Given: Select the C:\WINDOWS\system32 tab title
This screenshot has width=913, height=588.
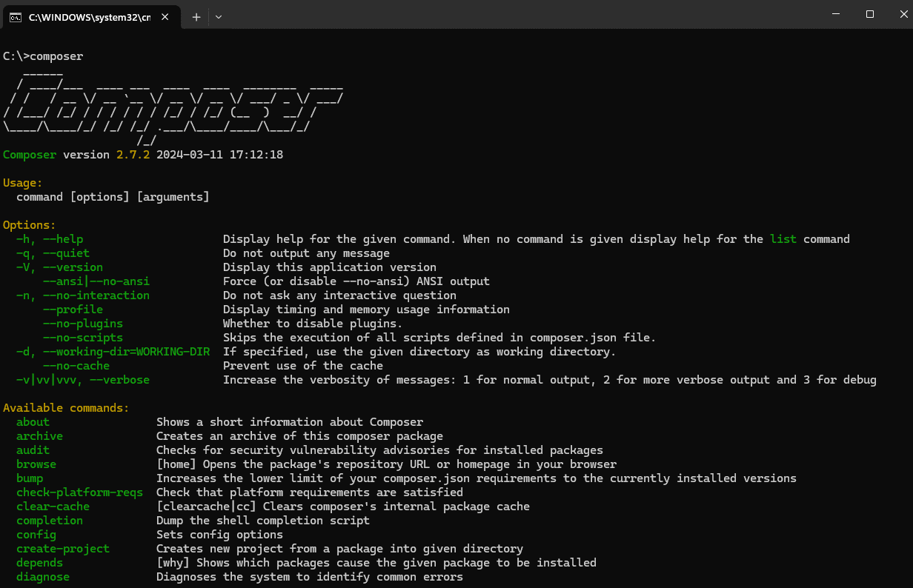Looking at the screenshot, I should click(x=89, y=17).
